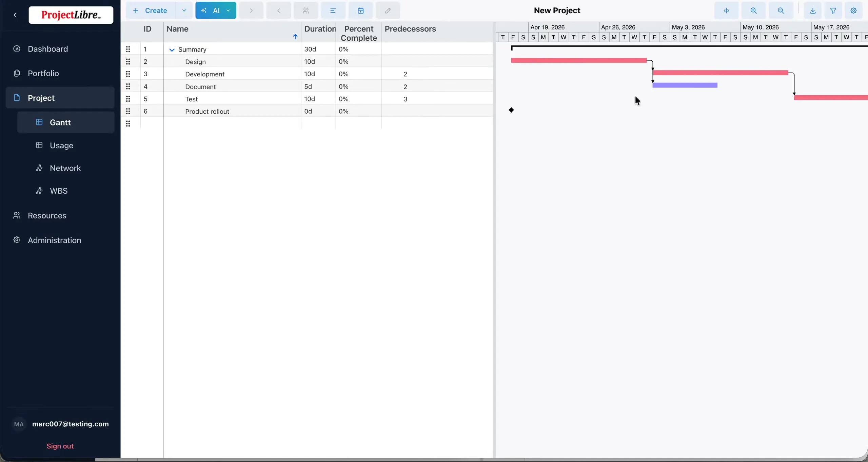Screen dimensions: 868x462
Task: Switch to the Network view
Action: click(x=65, y=168)
